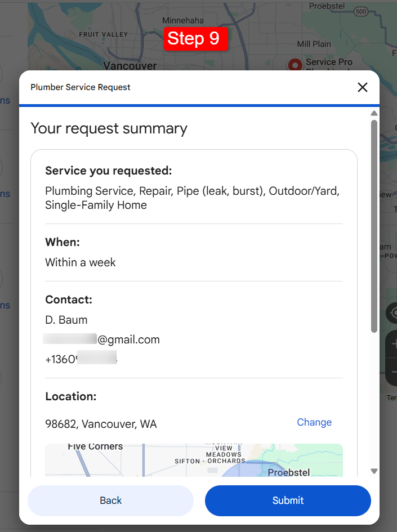Screen dimensions: 397x532
Task: Click the gmail.com email address
Action: pyautogui.click(x=128, y=339)
